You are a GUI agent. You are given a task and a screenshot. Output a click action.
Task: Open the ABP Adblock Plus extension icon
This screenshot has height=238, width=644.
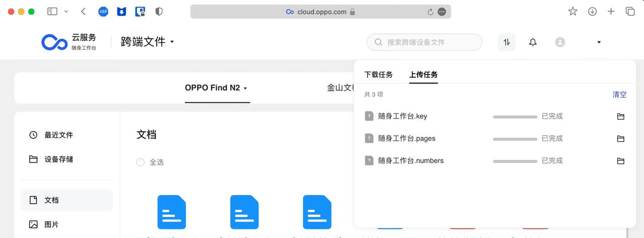pyautogui.click(x=103, y=11)
